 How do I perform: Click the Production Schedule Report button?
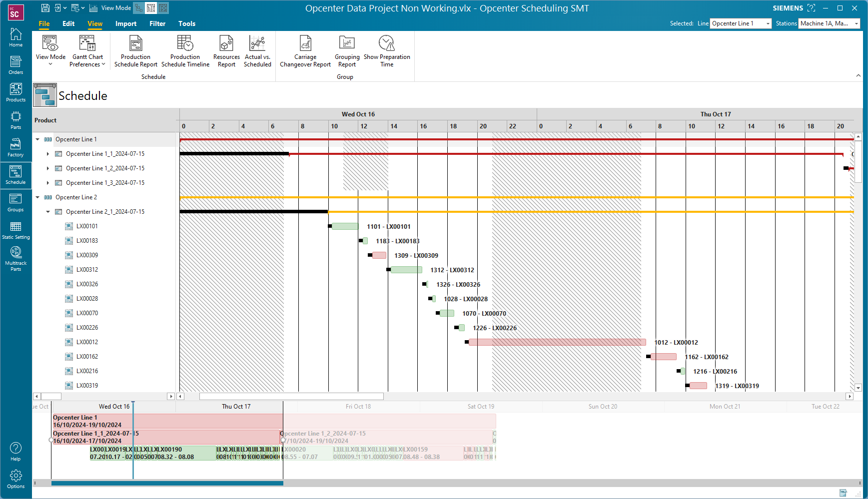pyautogui.click(x=135, y=50)
